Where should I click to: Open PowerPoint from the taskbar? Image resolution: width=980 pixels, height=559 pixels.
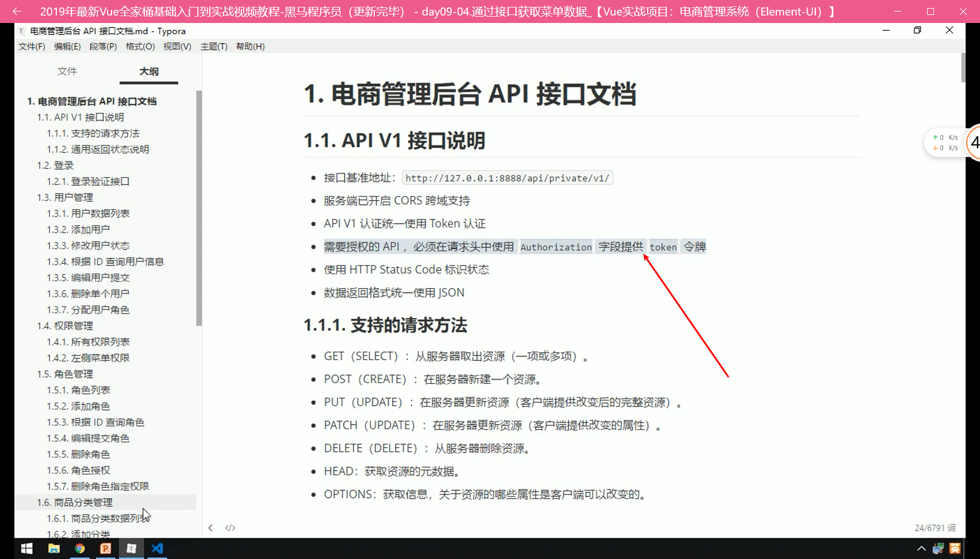pyautogui.click(x=106, y=549)
